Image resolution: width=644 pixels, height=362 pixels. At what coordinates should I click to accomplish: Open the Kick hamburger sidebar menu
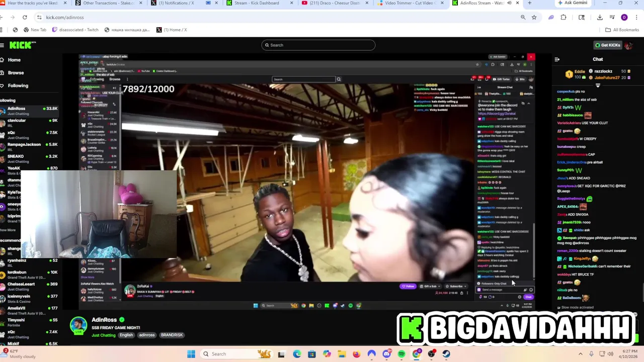tap(2, 45)
